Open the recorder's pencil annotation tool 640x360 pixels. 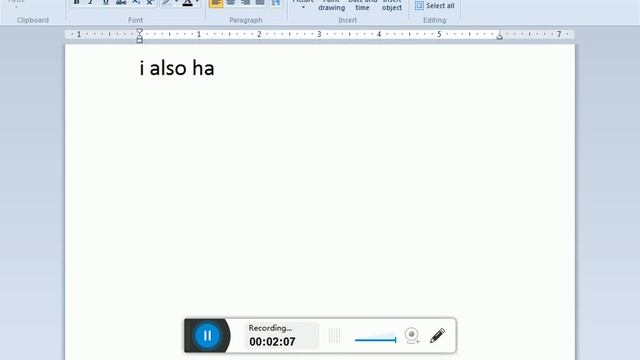pyautogui.click(x=437, y=336)
